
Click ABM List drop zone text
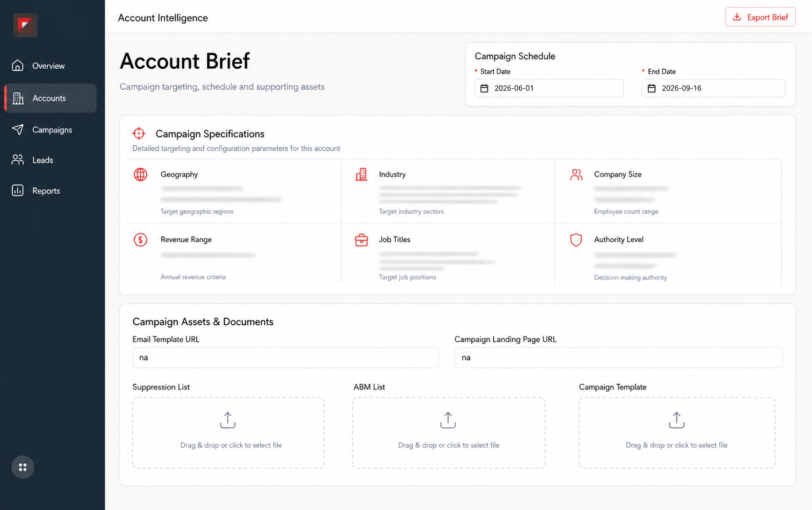coord(449,445)
